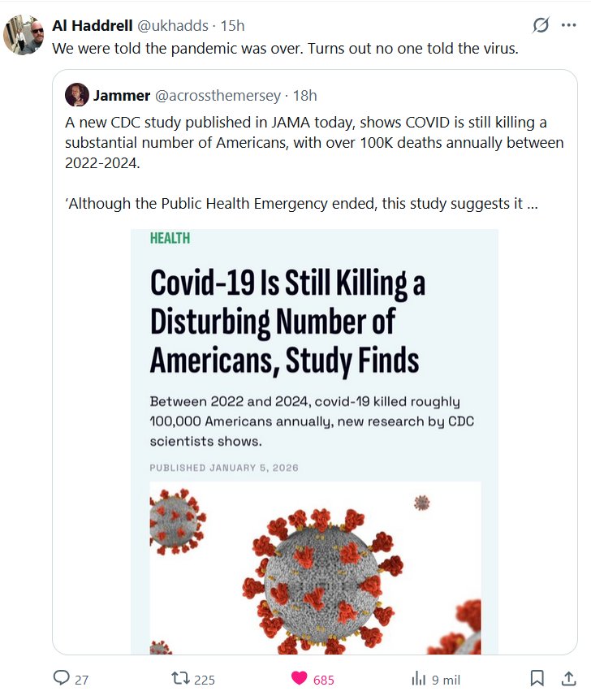Open Al Haddrell's profile picture

[24, 35]
